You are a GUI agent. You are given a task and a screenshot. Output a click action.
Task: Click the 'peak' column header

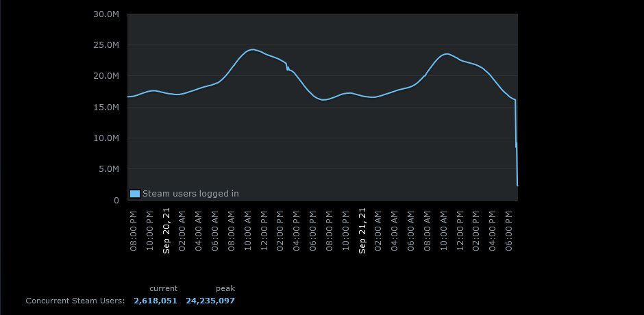[x=225, y=288]
